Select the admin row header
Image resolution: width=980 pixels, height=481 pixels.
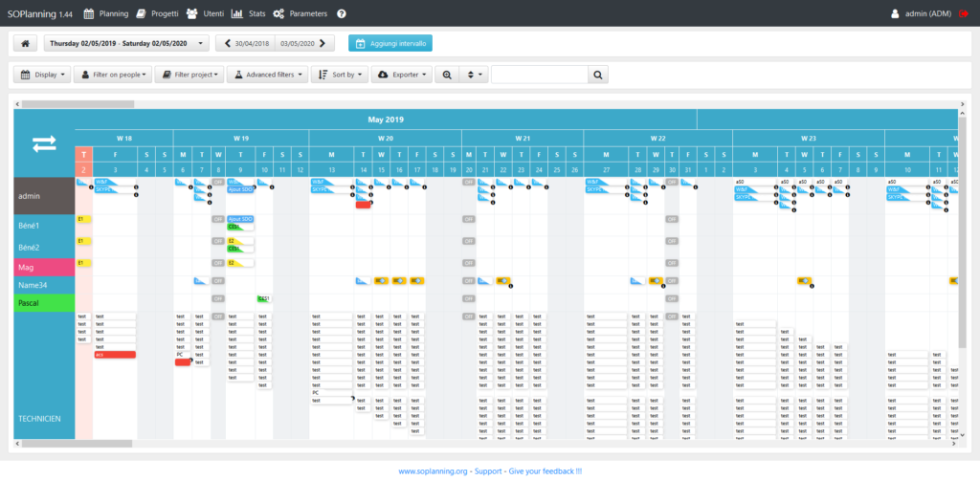click(x=44, y=195)
